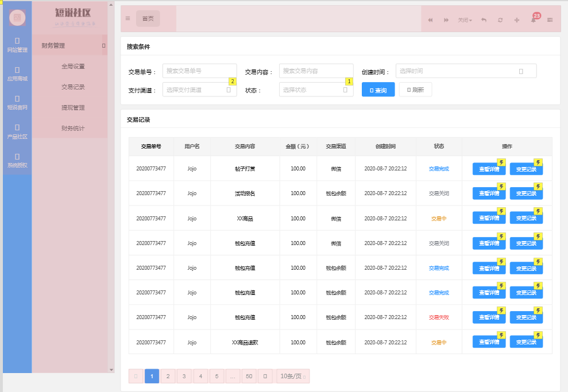Select 财务统计 in the side menu
The width and height of the screenshot is (568, 392).
point(73,128)
